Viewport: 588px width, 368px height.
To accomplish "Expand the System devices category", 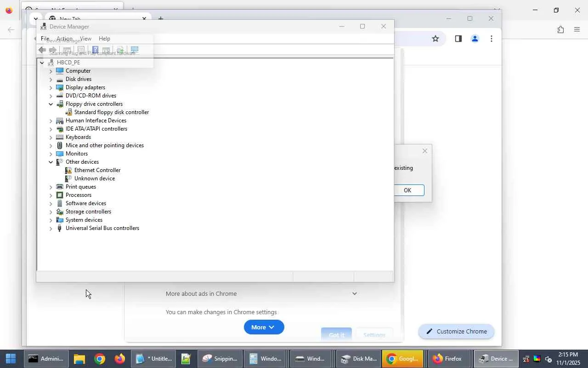I will pos(51,220).
